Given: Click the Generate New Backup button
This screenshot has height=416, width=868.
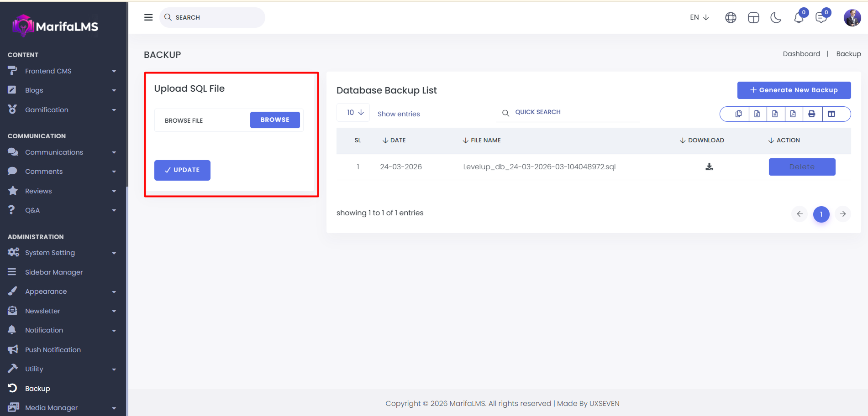Looking at the screenshot, I should click(794, 90).
